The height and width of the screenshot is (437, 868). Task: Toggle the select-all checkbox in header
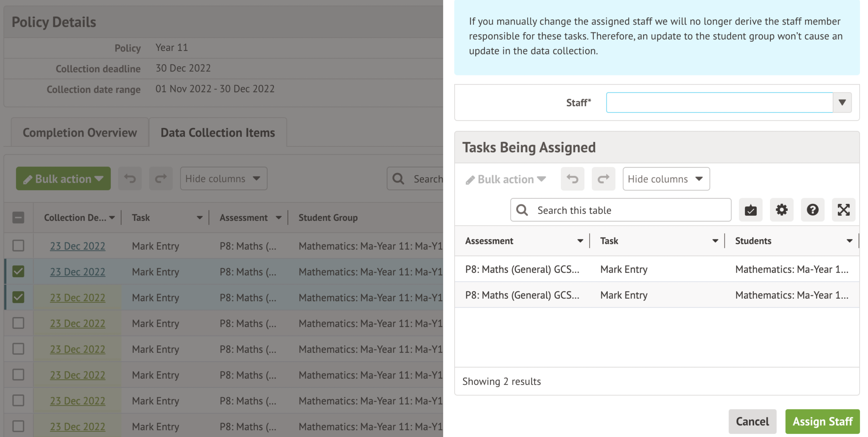[18, 218]
